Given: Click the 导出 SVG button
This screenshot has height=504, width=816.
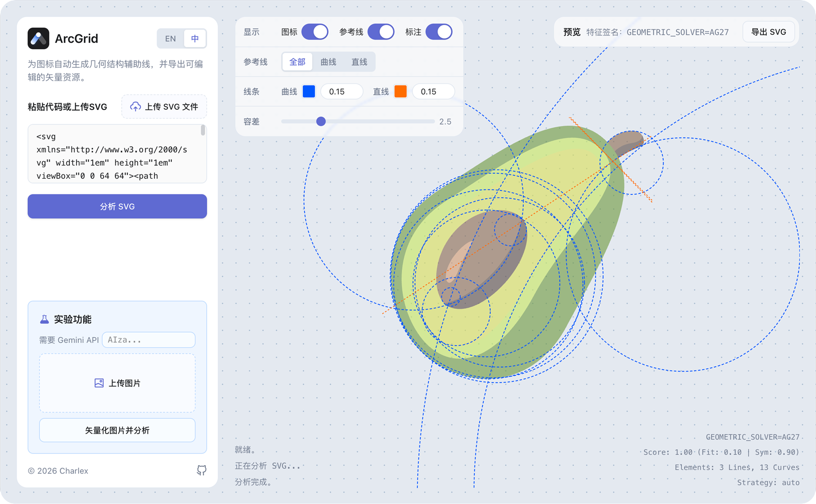Looking at the screenshot, I should point(769,32).
